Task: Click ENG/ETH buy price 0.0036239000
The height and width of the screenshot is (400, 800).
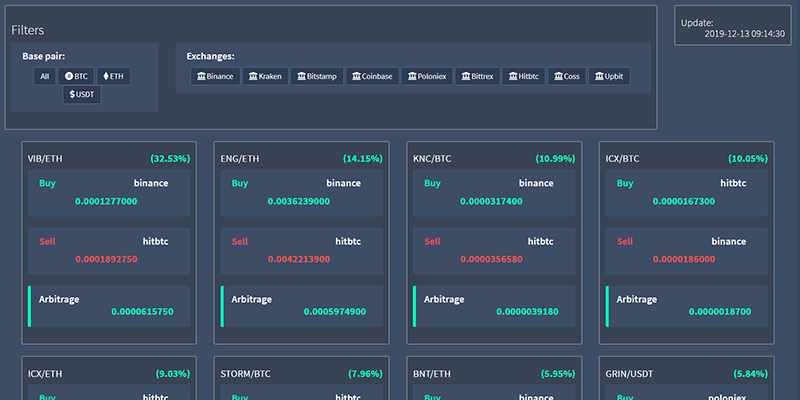Action: [298, 202]
